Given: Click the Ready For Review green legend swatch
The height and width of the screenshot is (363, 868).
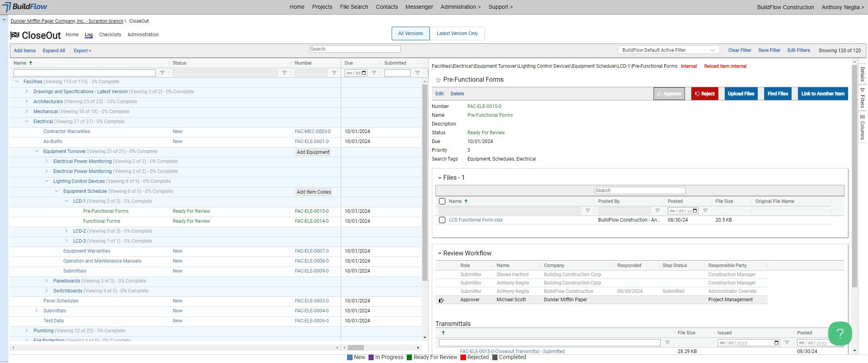Looking at the screenshot, I should pos(409,357).
